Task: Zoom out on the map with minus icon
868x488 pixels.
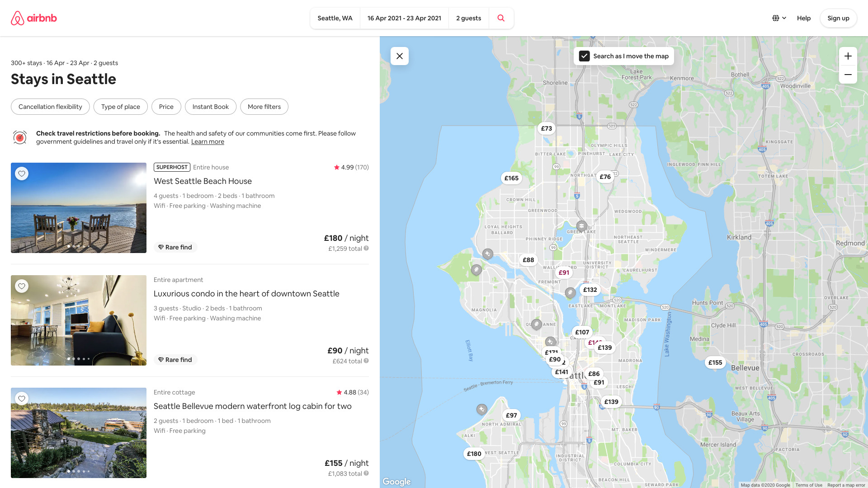Action: [x=848, y=75]
